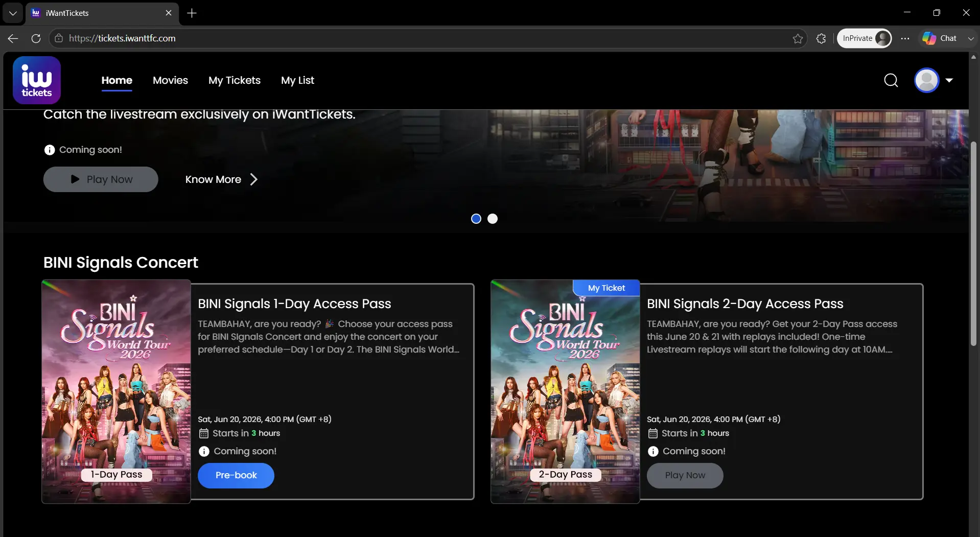Image resolution: width=980 pixels, height=537 pixels.
Task: Expand the Chat dropdown chevron
Action: click(971, 38)
